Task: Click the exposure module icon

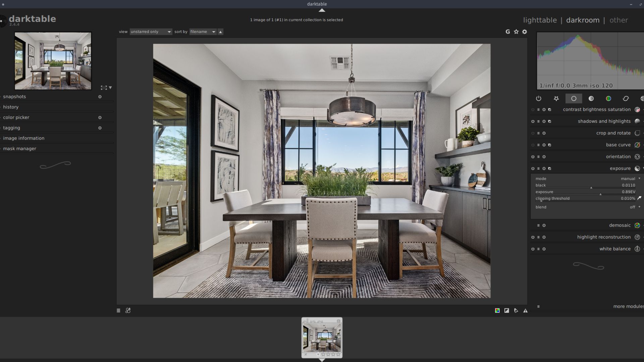Action: (637, 168)
